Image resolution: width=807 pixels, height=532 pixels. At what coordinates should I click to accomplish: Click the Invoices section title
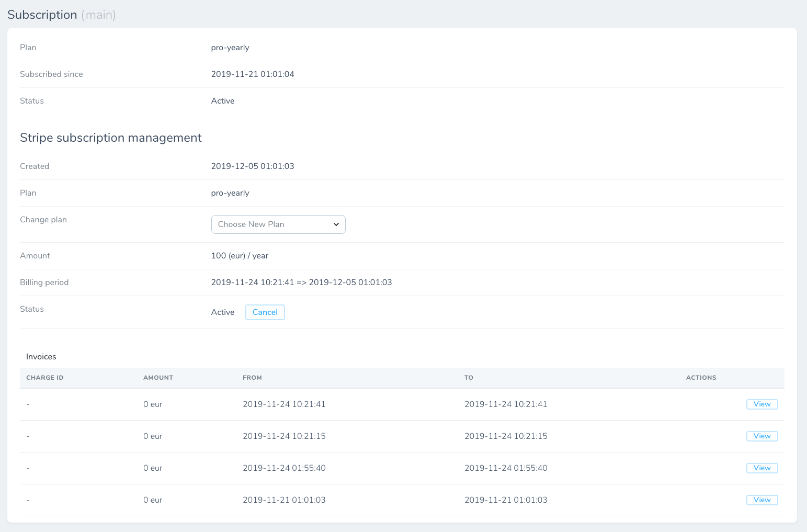pyautogui.click(x=41, y=357)
